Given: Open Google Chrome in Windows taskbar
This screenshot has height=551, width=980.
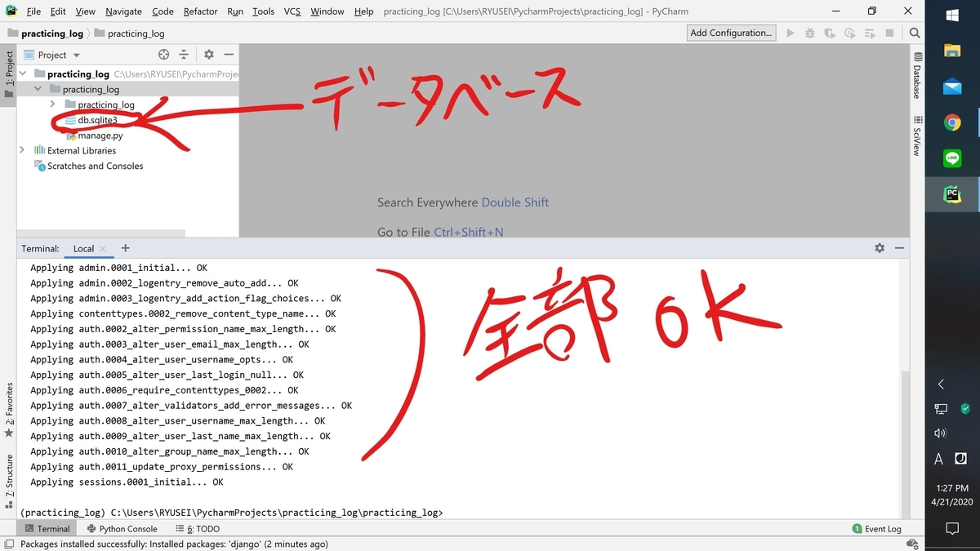Looking at the screenshot, I should (952, 122).
